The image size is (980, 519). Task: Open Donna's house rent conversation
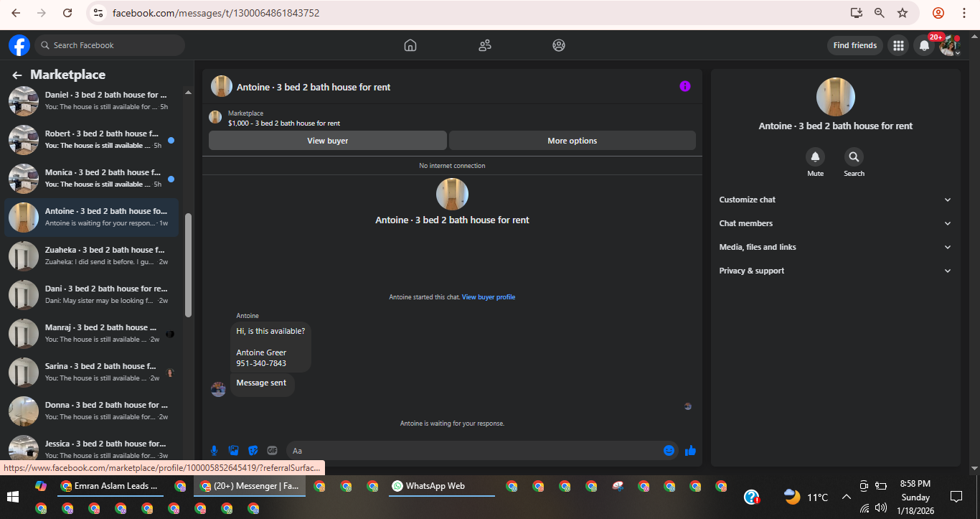[x=92, y=411]
